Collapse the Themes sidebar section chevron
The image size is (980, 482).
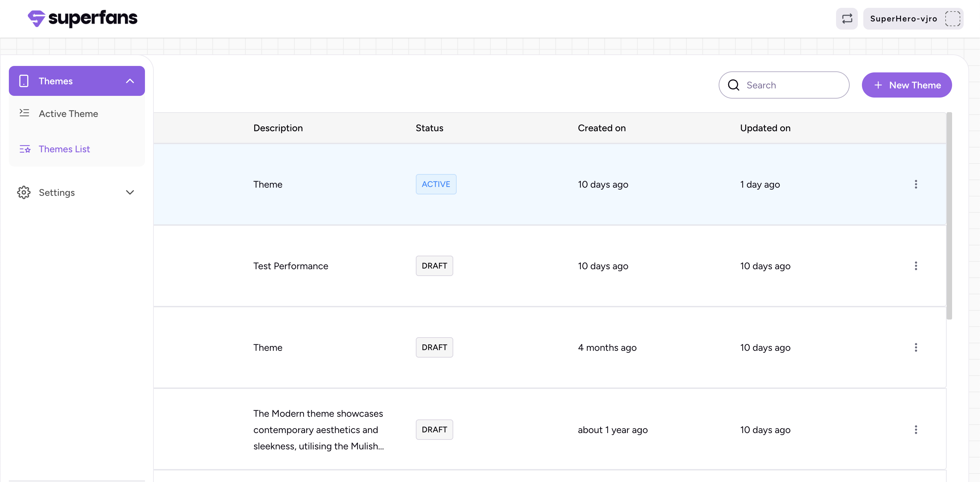[x=130, y=81]
